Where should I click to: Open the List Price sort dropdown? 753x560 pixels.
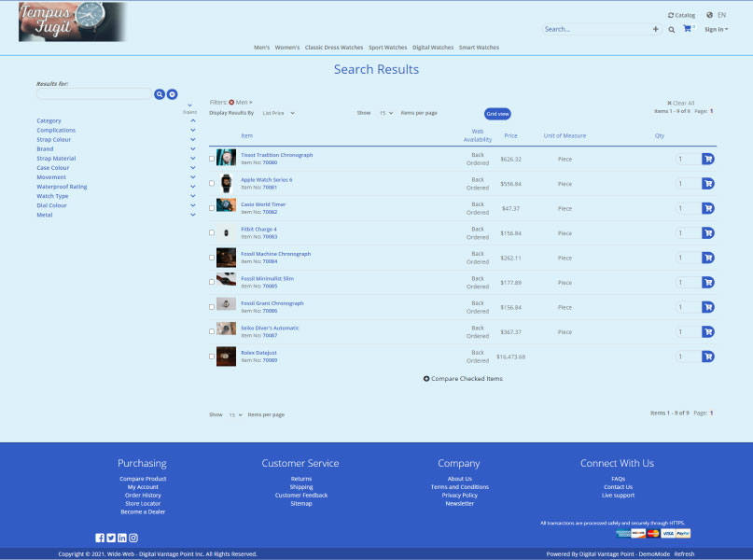click(278, 113)
